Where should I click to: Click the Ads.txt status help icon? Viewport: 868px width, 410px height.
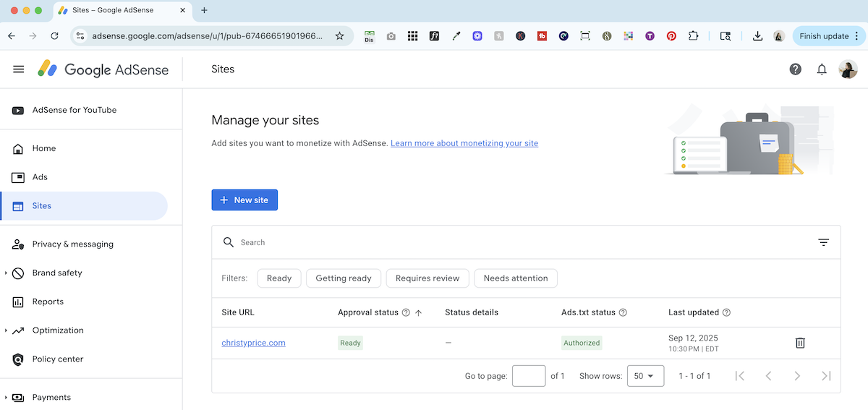tap(623, 312)
